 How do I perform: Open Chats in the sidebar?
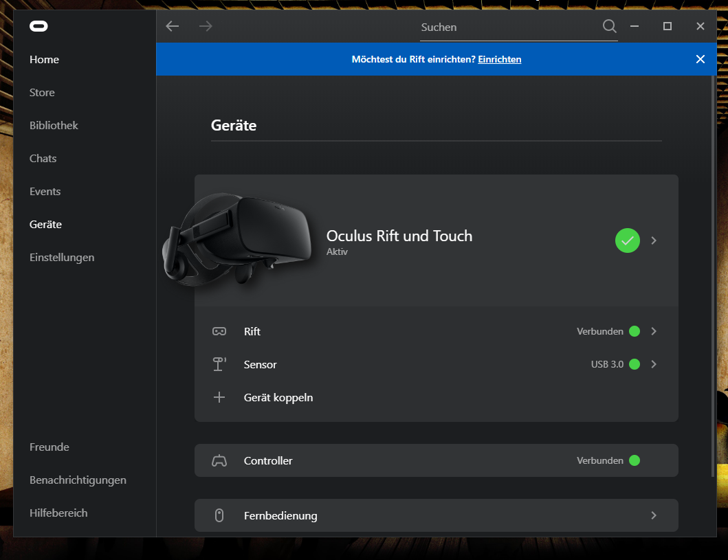43,158
